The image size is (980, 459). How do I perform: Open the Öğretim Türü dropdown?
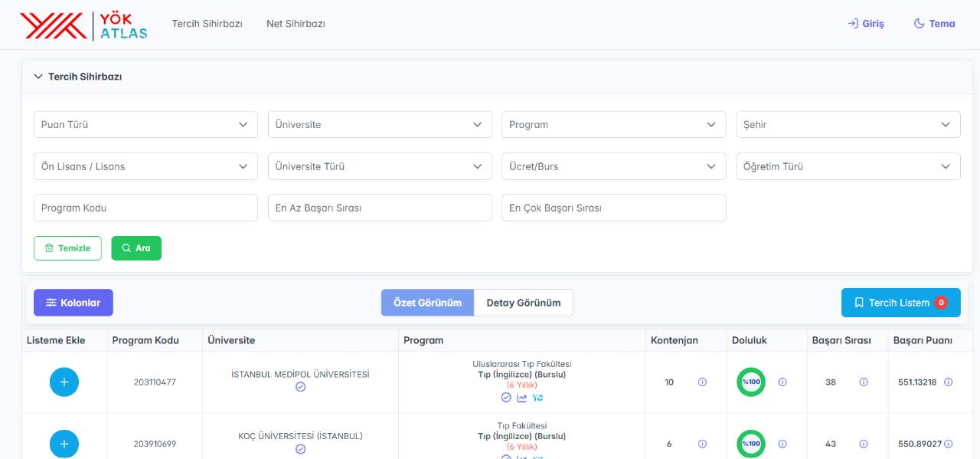click(848, 166)
